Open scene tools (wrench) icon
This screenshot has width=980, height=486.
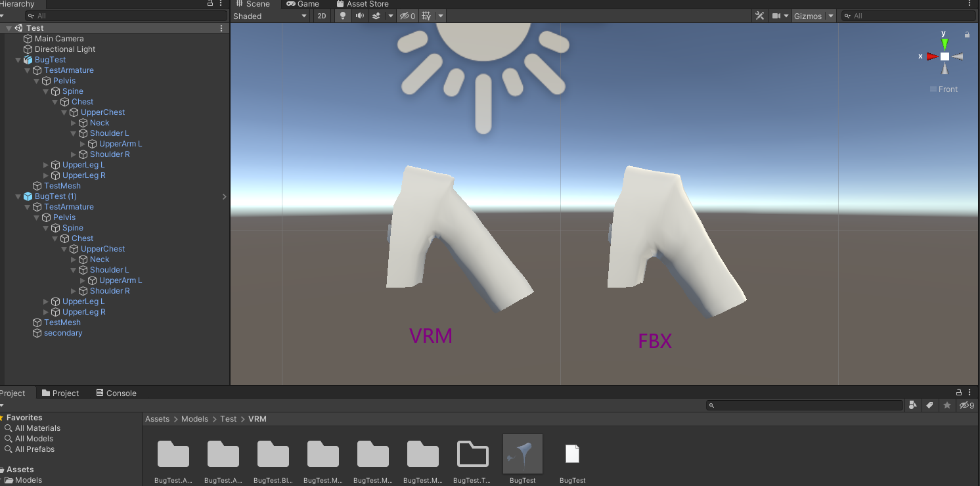point(759,15)
